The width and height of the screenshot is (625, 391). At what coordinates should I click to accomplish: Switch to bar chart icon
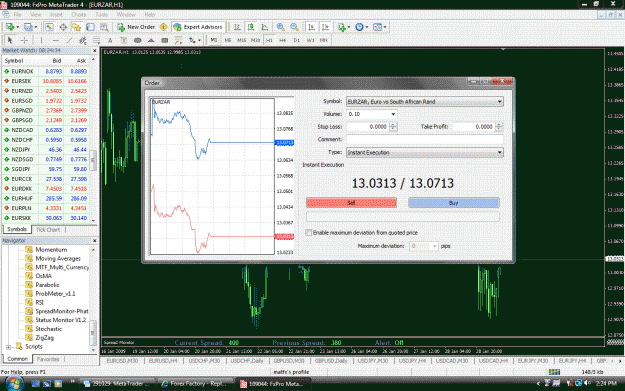pos(237,27)
